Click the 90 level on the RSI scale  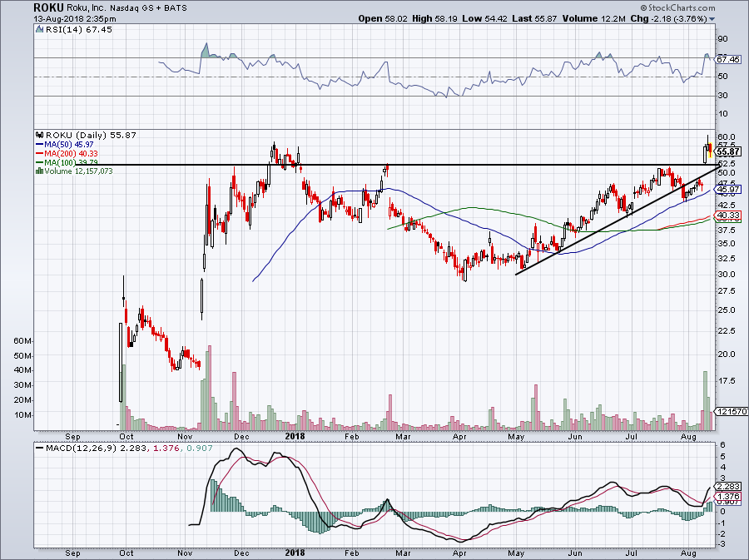tap(722, 39)
